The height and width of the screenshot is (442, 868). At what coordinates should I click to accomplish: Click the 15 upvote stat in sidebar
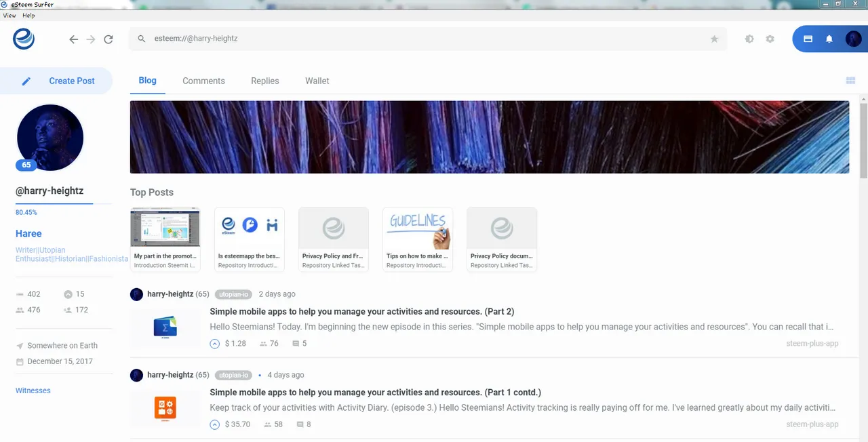pyautogui.click(x=74, y=294)
